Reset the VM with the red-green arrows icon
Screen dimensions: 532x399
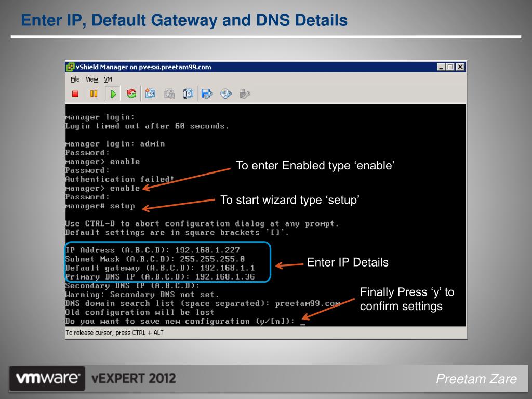(x=131, y=94)
